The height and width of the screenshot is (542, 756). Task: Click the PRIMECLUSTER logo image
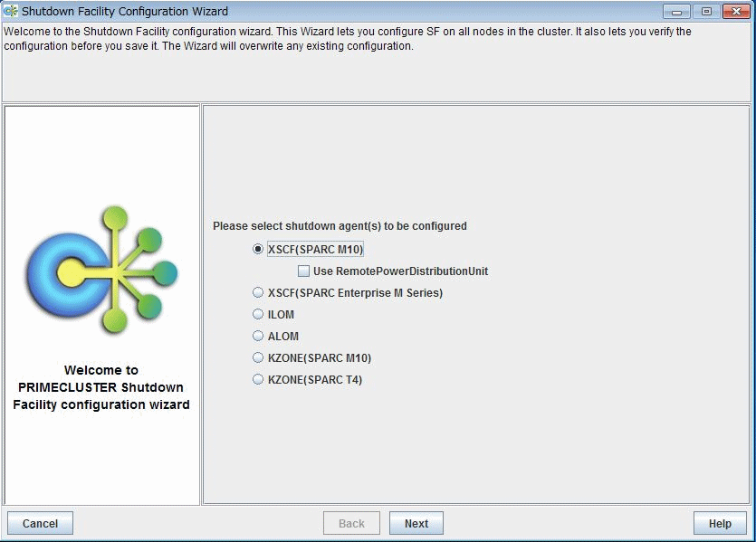click(102, 270)
